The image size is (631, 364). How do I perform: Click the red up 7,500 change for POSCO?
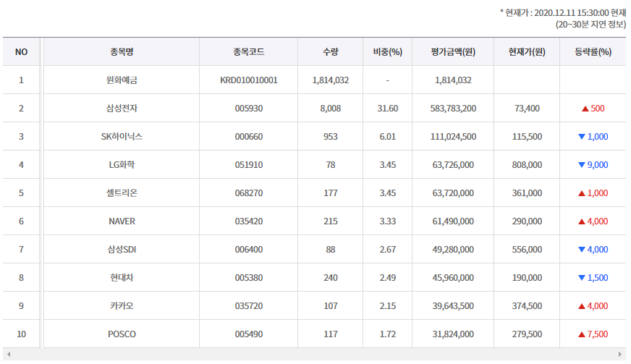593,334
